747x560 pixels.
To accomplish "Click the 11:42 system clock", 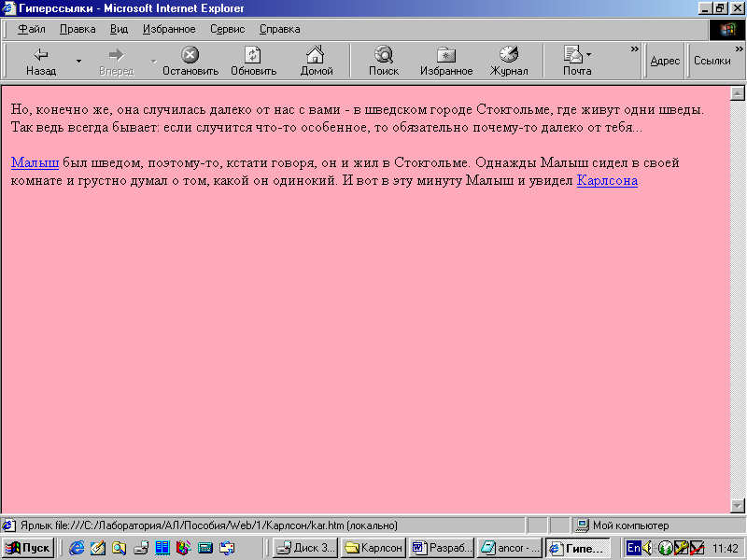I will [726, 549].
